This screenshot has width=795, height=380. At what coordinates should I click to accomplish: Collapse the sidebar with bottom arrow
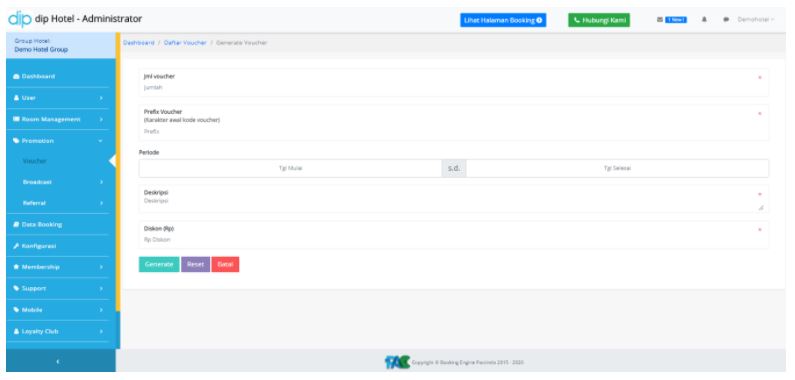(58, 361)
